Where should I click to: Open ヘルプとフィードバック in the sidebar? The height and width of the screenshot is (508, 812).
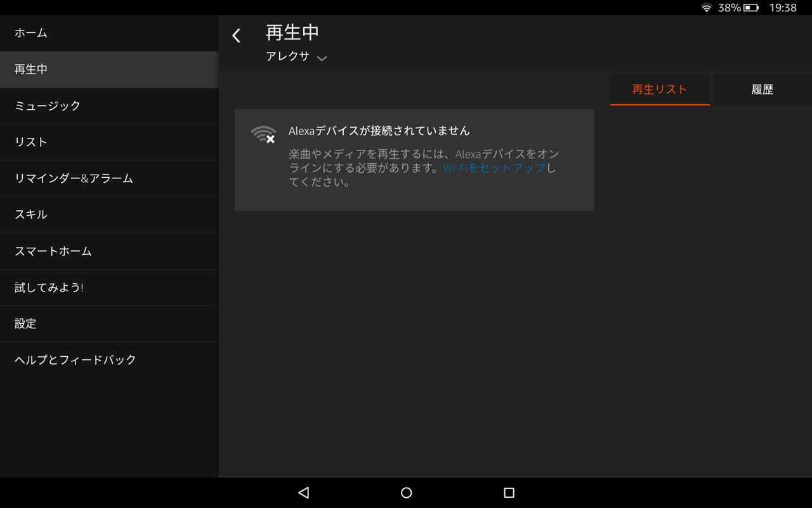pyautogui.click(x=109, y=359)
